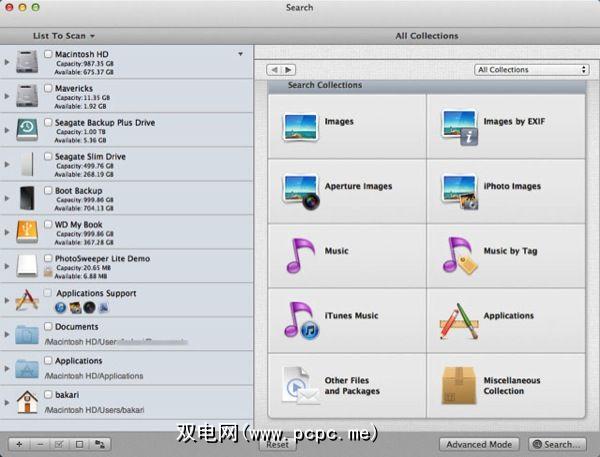
Task: Click the Macintosh HD drive icon
Action: click(x=27, y=62)
